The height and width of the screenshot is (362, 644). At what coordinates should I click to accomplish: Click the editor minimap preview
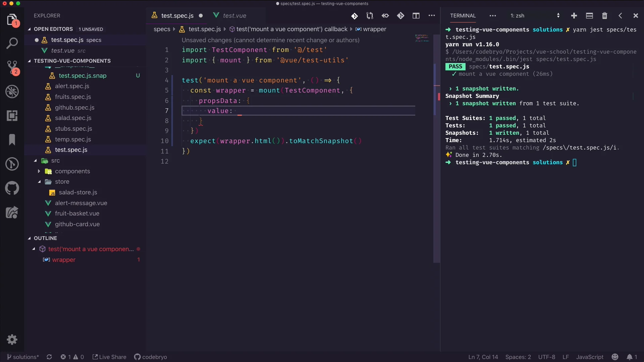(422, 38)
